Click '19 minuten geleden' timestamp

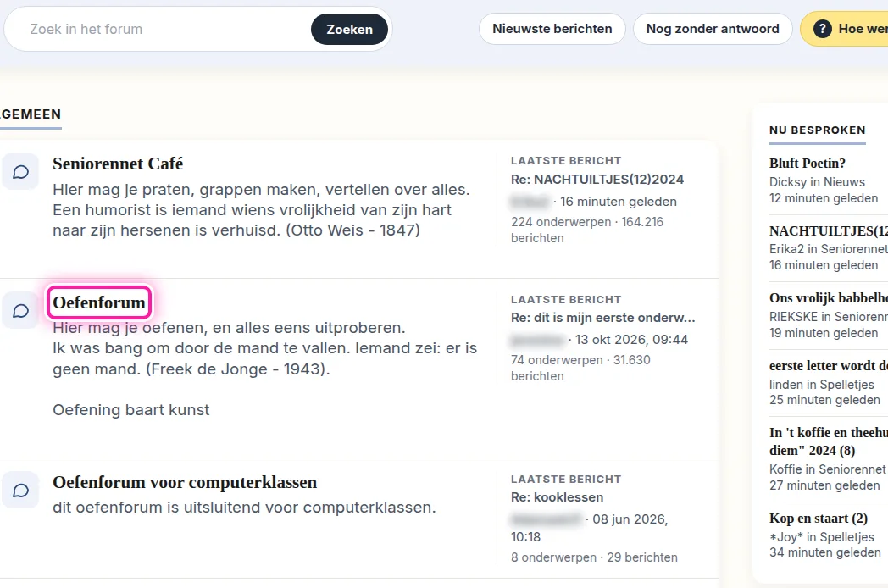click(x=824, y=333)
